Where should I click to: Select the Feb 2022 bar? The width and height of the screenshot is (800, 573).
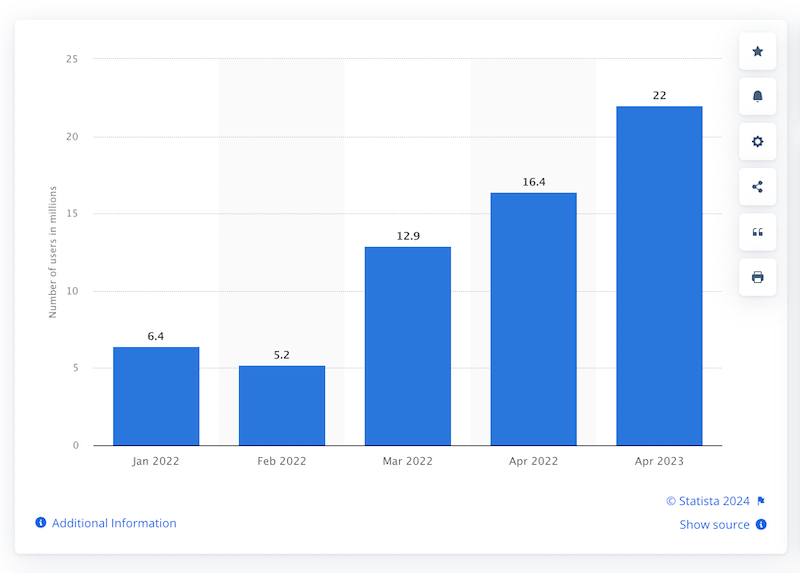tap(282, 405)
